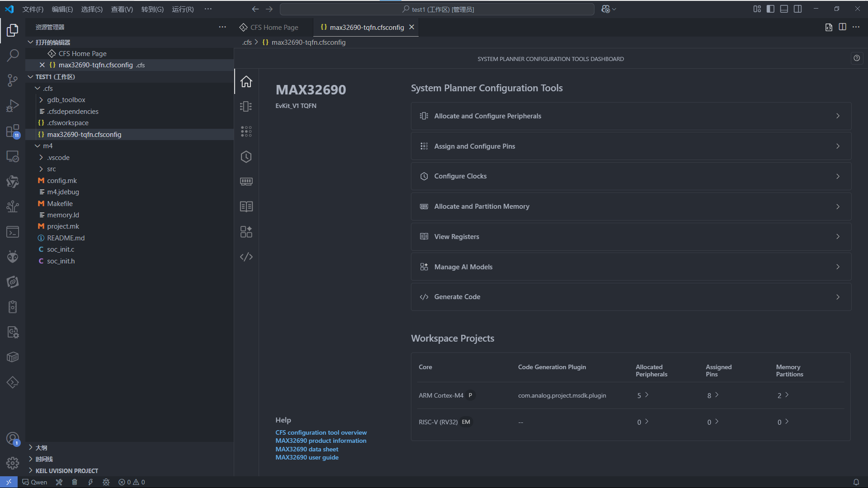Open the 运行(R) menu
868x488 pixels.
183,9
